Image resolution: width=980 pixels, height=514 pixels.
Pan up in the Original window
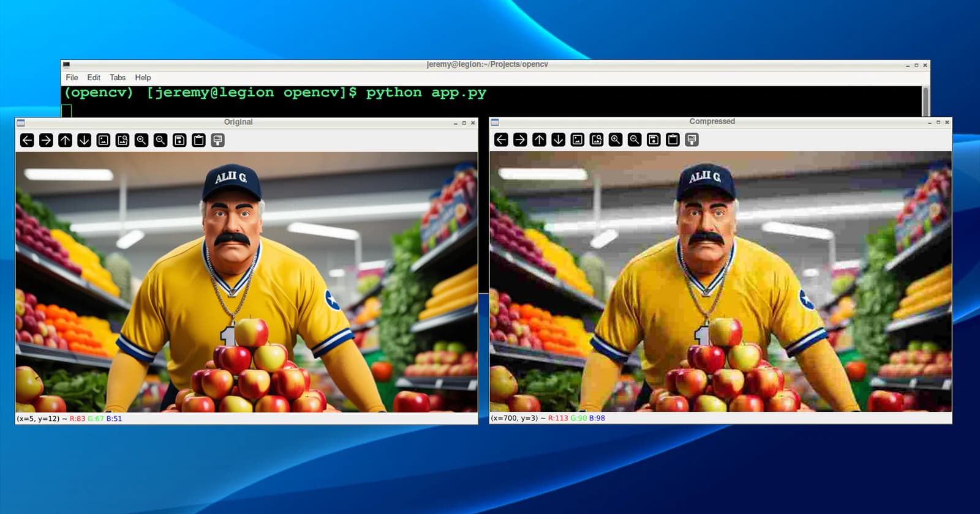pyautogui.click(x=65, y=140)
